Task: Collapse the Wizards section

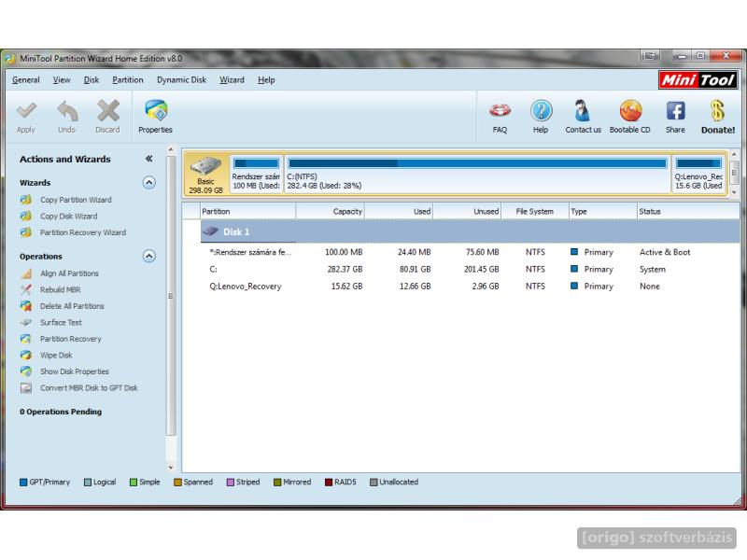Action: click(x=149, y=183)
